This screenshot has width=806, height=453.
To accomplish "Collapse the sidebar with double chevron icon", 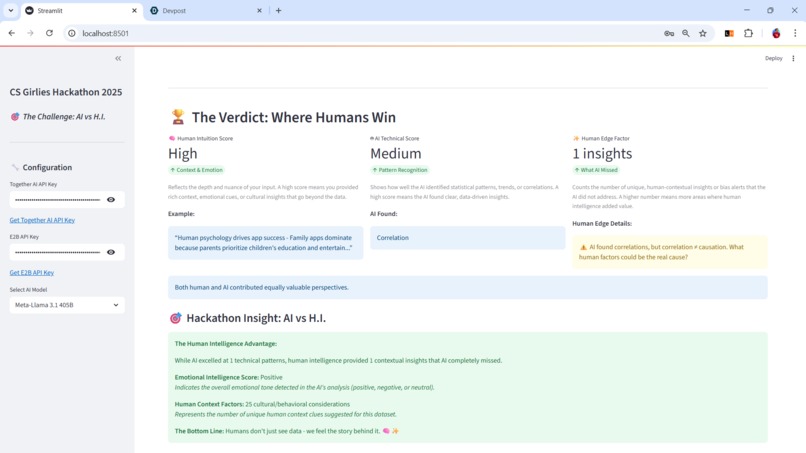I will click(118, 59).
